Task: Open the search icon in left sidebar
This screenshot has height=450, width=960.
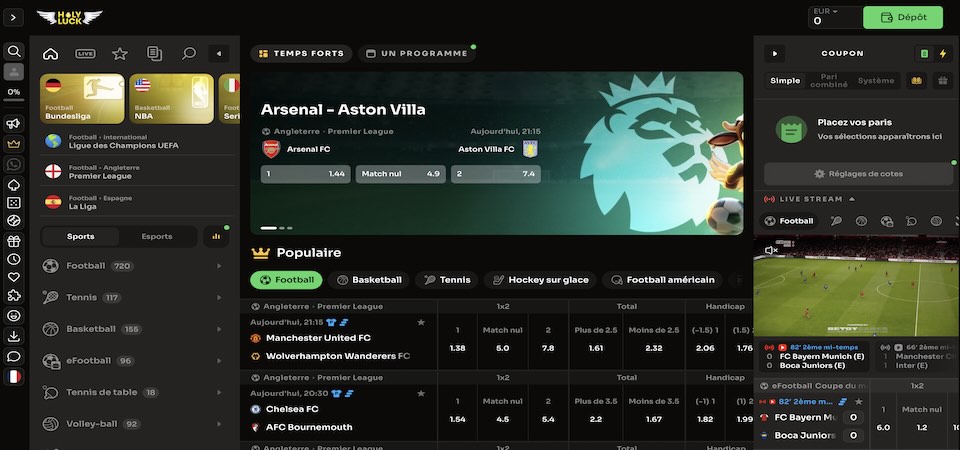Action: (x=14, y=51)
